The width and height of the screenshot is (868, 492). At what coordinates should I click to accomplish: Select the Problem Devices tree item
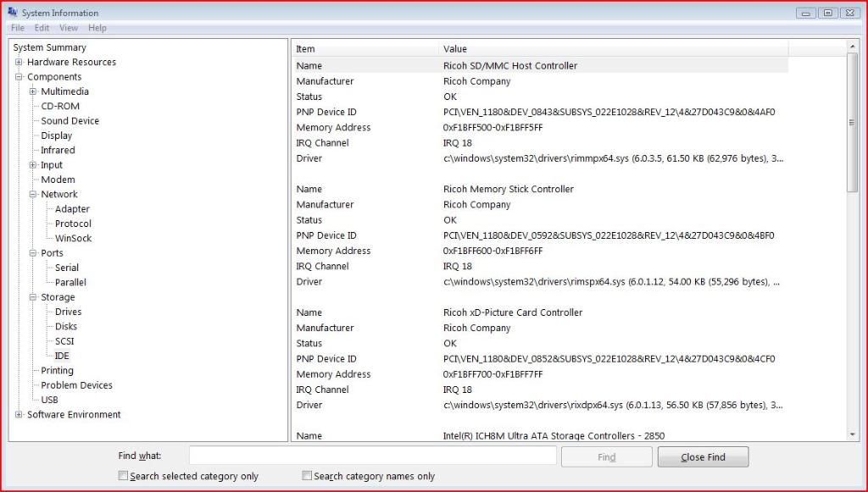76,385
